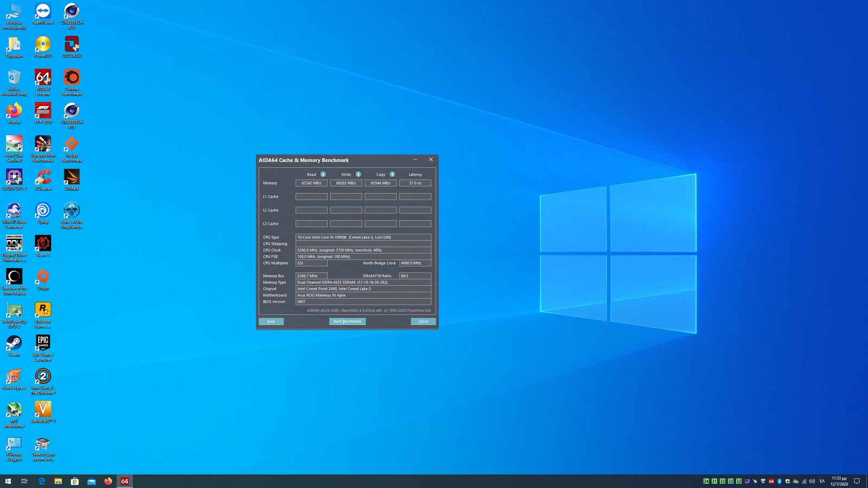Open File Explorer from taskbar
Viewport: 868px width, 488px height.
coord(58,481)
